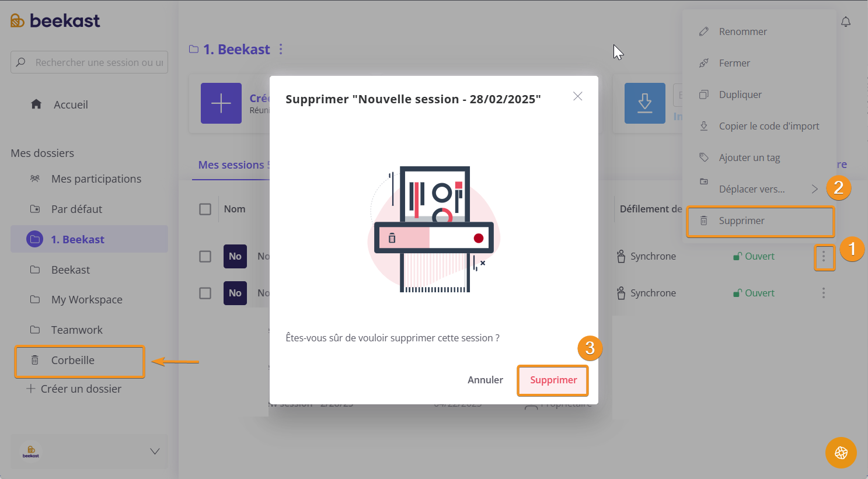The image size is (868, 479).
Task: Close the delete confirmation dialog
Action: point(577,96)
